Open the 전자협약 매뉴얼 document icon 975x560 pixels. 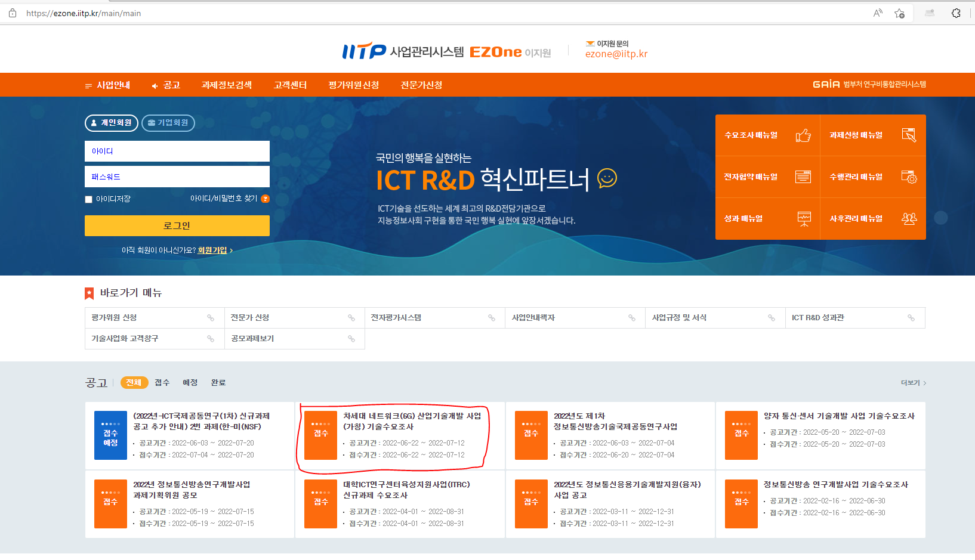[x=803, y=177]
